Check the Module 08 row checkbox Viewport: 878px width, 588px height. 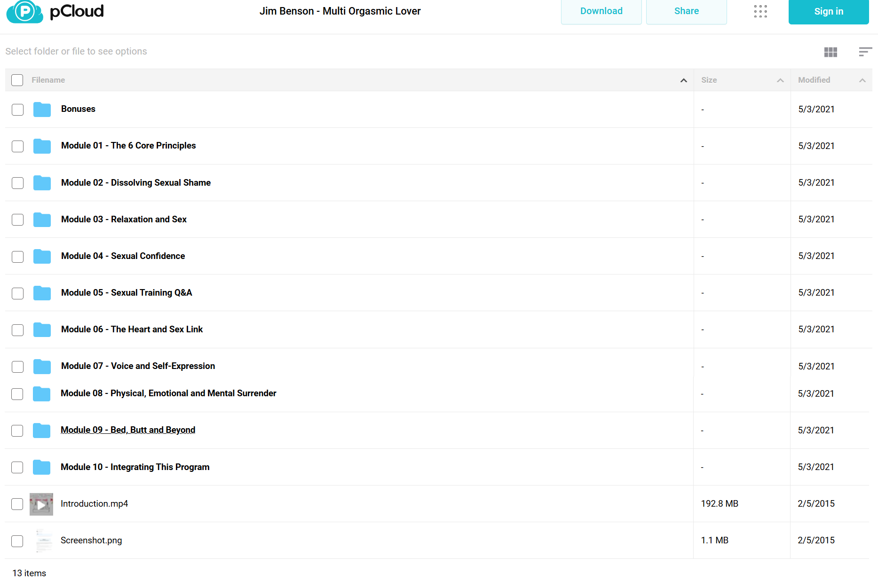[17, 394]
